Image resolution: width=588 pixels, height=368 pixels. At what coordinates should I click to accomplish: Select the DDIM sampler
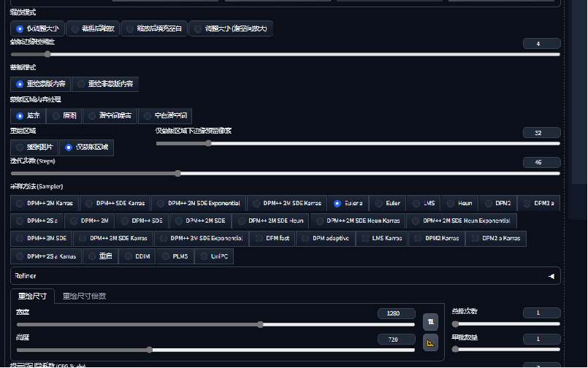(x=137, y=256)
